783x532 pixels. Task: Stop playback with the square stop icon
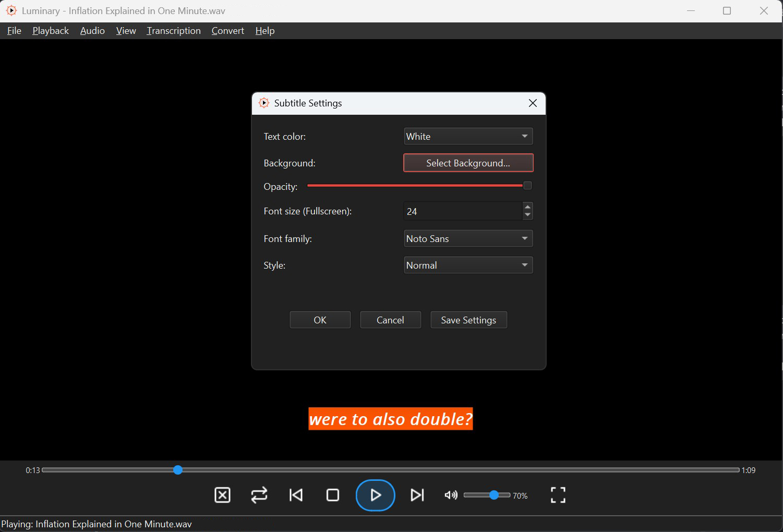pos(333,495)
